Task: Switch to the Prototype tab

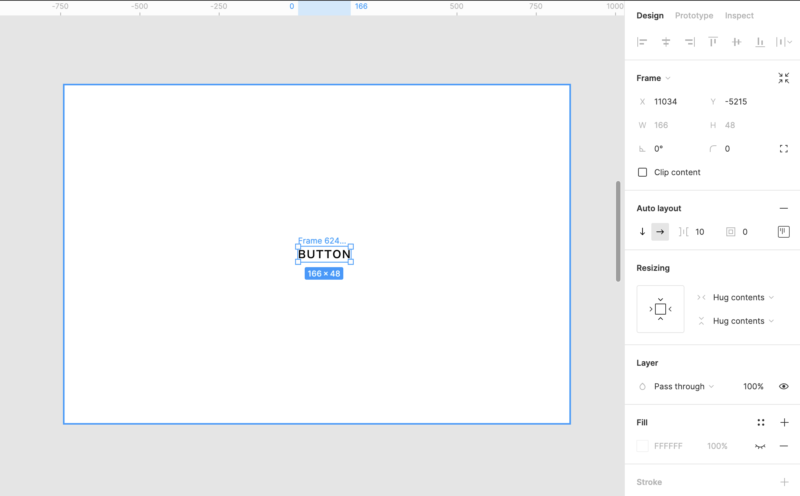Action: tap(694, 16)
